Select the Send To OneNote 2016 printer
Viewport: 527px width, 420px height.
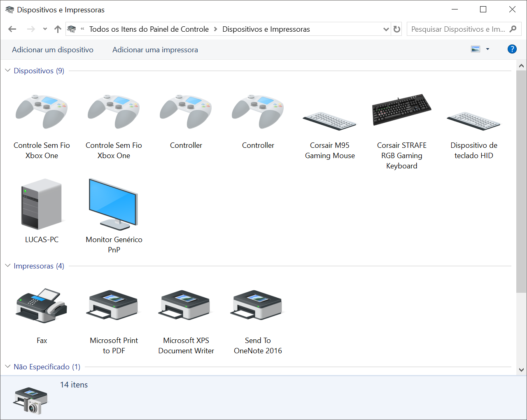pyautogui.click(x=258, y=321)
